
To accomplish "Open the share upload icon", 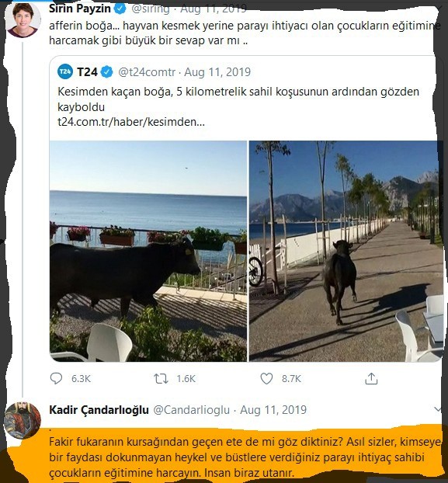I will (x=371, y=379).
